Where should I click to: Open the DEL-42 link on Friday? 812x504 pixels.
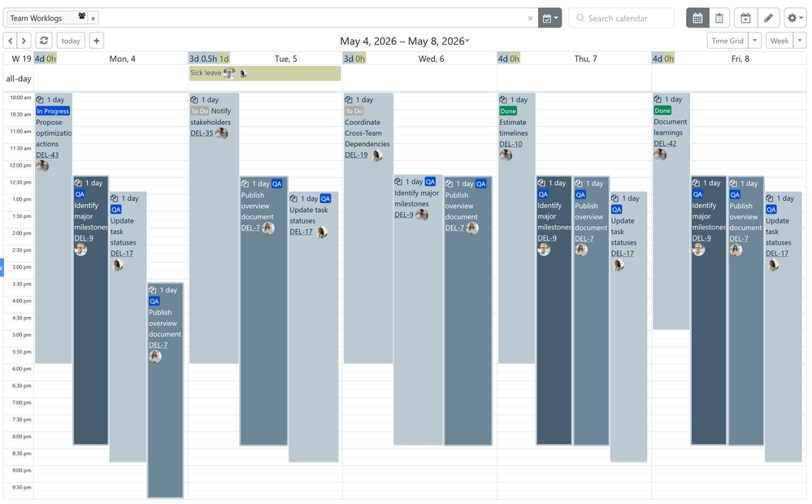(665, 144)
